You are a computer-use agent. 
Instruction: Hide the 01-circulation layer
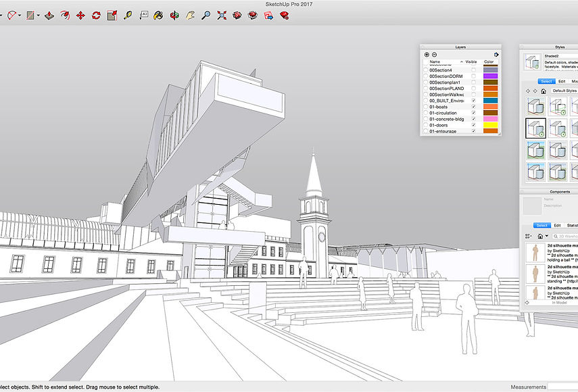pyautogui.click(x=473, y=113)
